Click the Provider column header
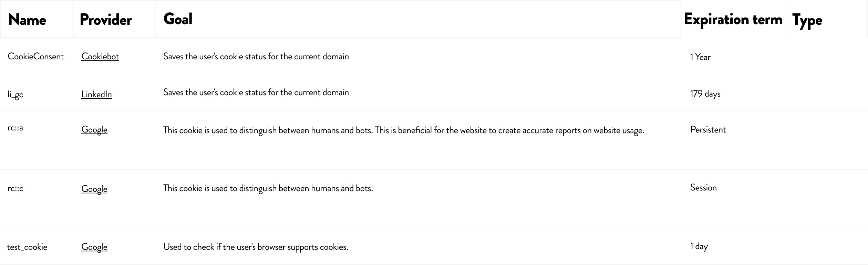This screenshot has width=868, height=265. point(106,20)
